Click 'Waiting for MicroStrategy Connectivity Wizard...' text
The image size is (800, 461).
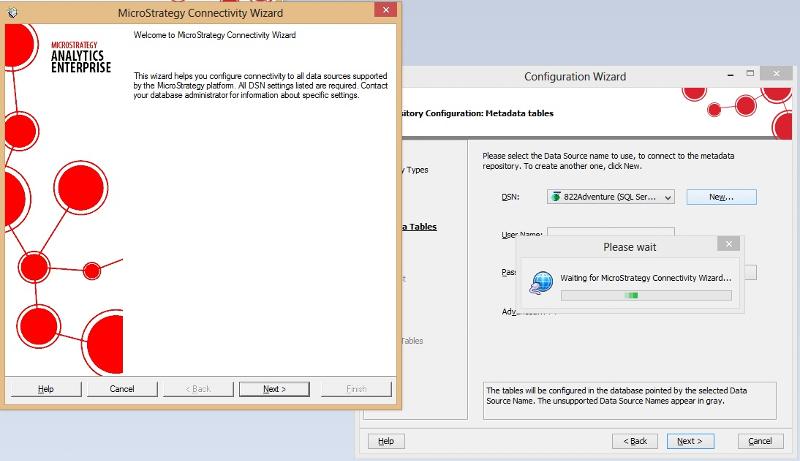(646, 278)
